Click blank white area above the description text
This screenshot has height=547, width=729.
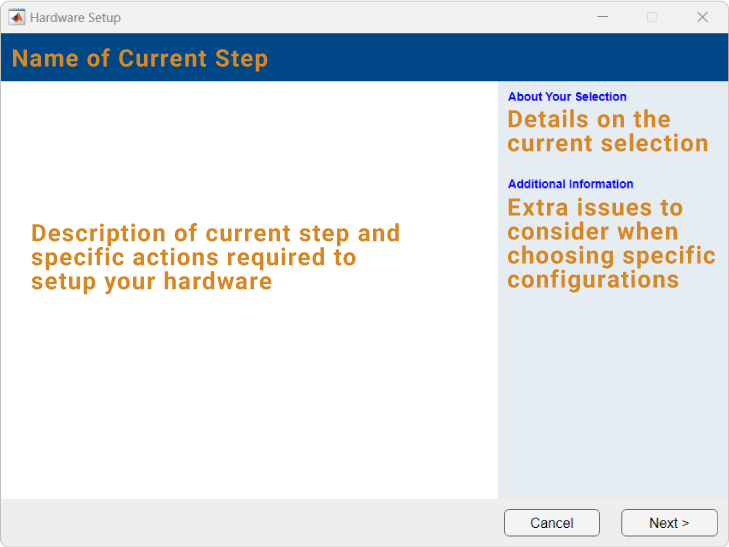click(x=250, y=150)
